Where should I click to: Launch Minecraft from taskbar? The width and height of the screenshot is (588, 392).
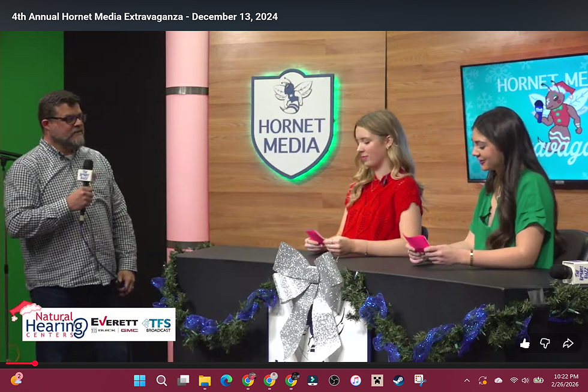coord(377,381)
